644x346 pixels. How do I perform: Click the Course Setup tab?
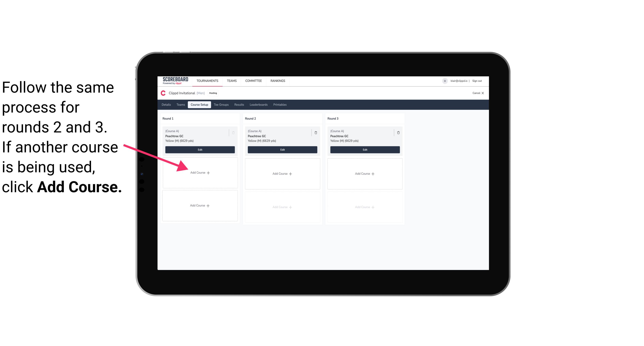tap(199, 105)
